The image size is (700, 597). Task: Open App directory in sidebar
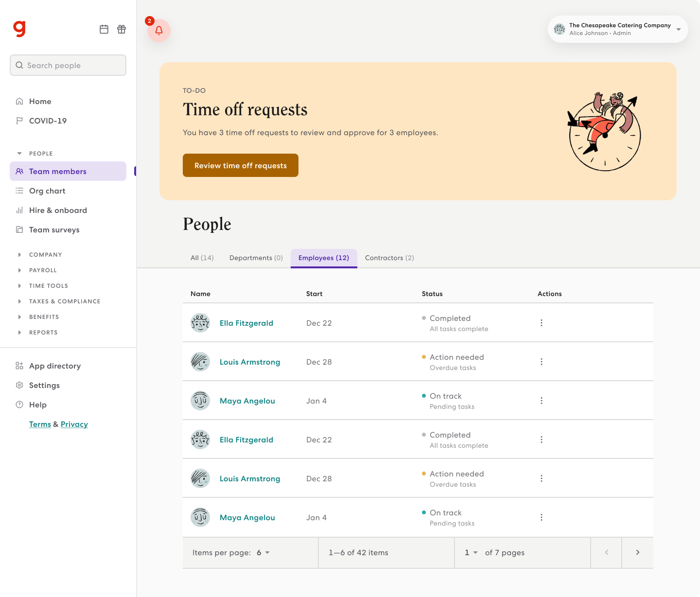[x=68, y=366]
